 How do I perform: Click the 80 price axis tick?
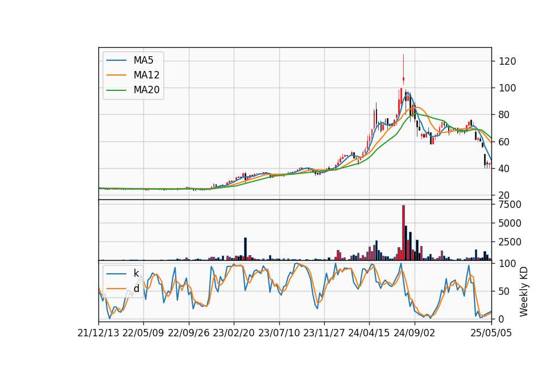(x=504, y=115)
